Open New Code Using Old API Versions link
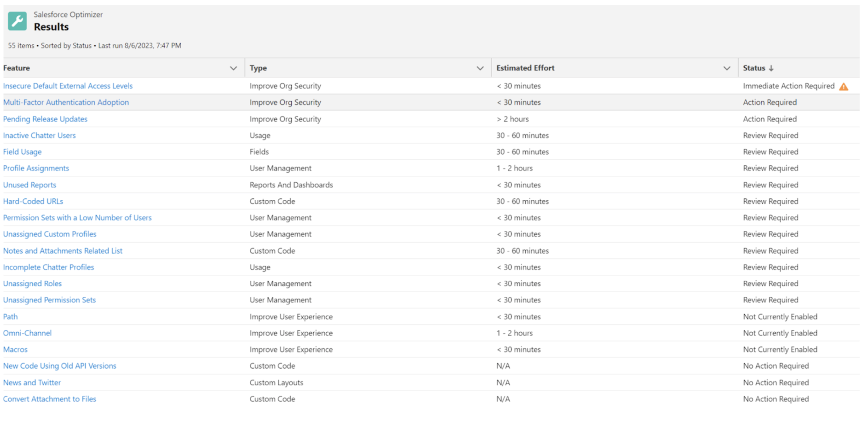The width and height of the screenshot is (868, 431). (60, 366)
